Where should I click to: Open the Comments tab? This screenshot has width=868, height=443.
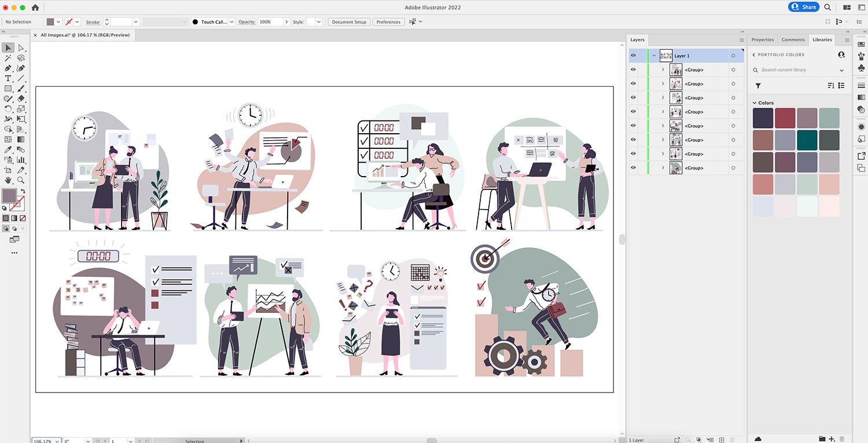tap(793, 40)
